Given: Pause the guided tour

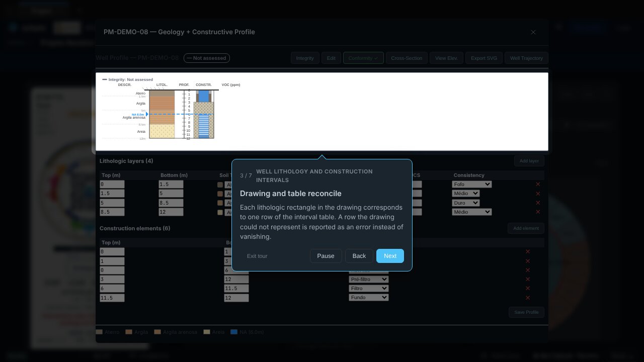Looking at the screenshot, I should 326,256.
